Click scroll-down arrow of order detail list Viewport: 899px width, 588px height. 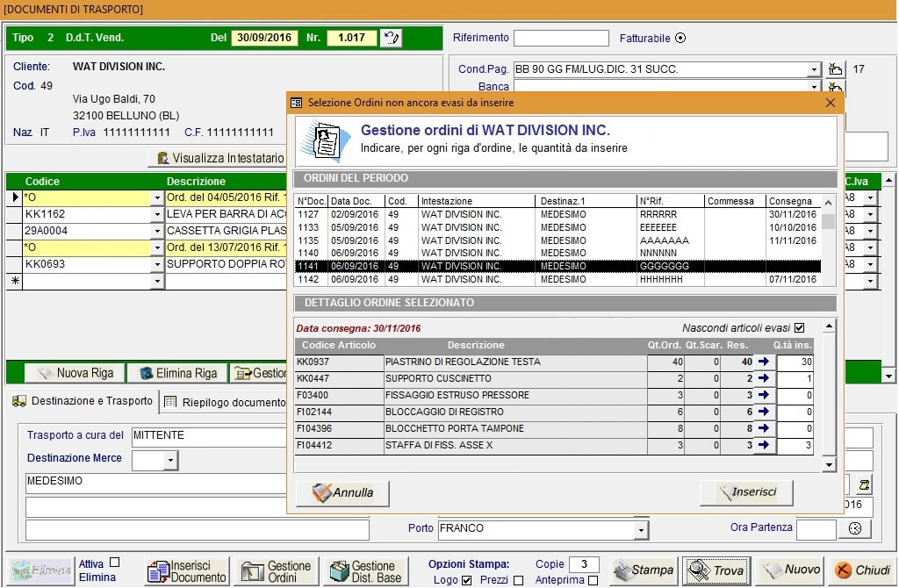[829, 464]
